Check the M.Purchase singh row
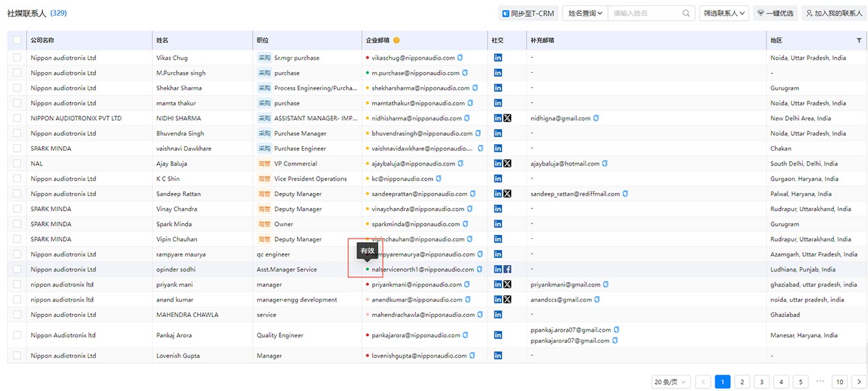The width and height of the screenshot is (868, 391). pyautogui.click(x=17, y=73)
